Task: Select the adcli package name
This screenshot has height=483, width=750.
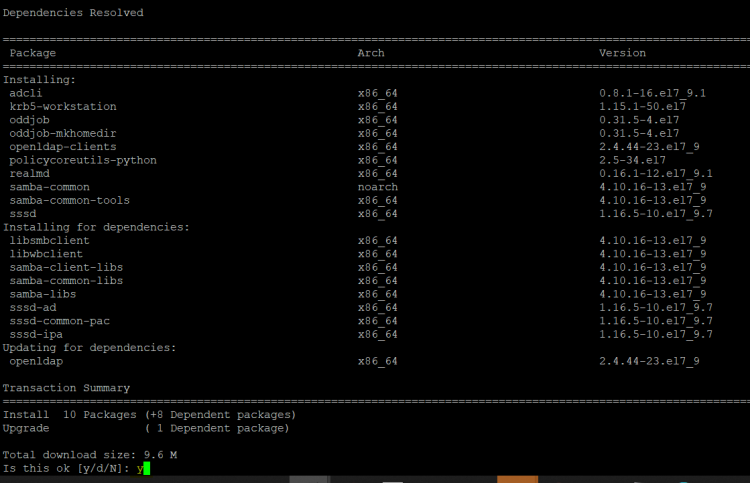Action: [26, 93]
